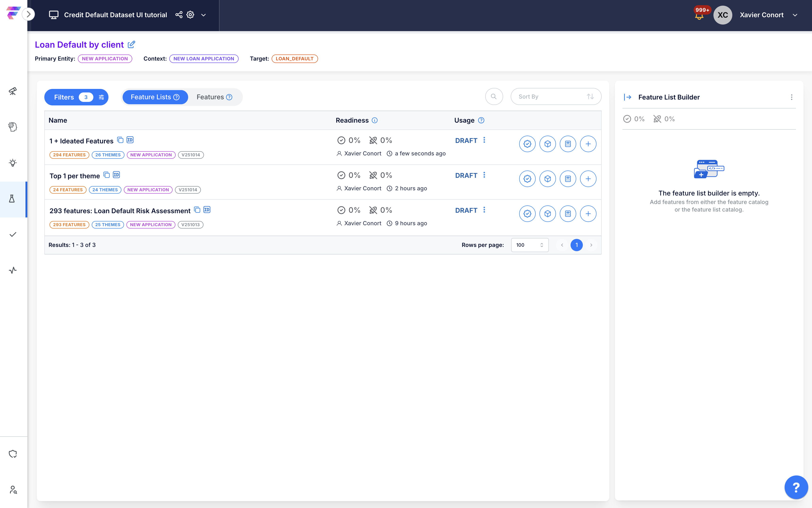Click the cube icon on the 1 + Ideated Features row
Screen dimensions: 812x508
click(x=547, y=144)
